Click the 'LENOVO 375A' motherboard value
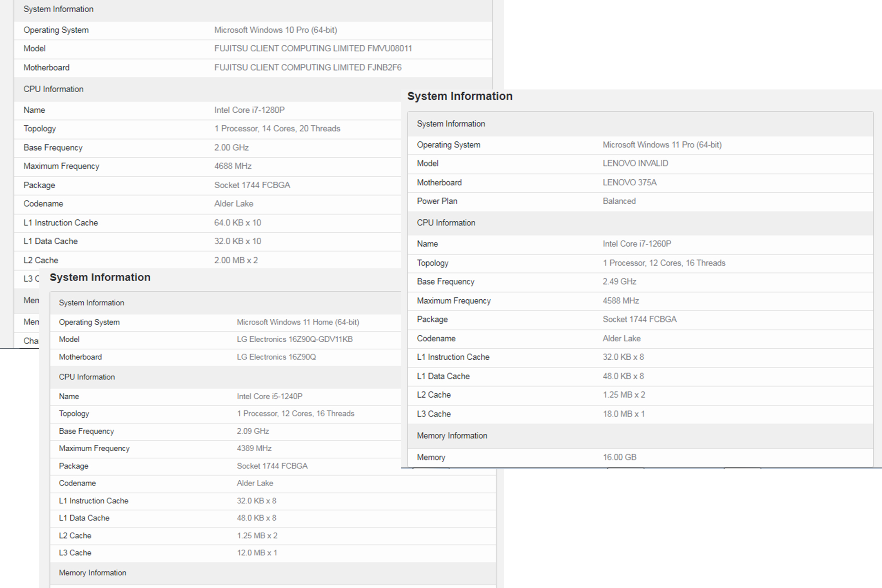Screen dimensions: 882x588 coord(630,183)
